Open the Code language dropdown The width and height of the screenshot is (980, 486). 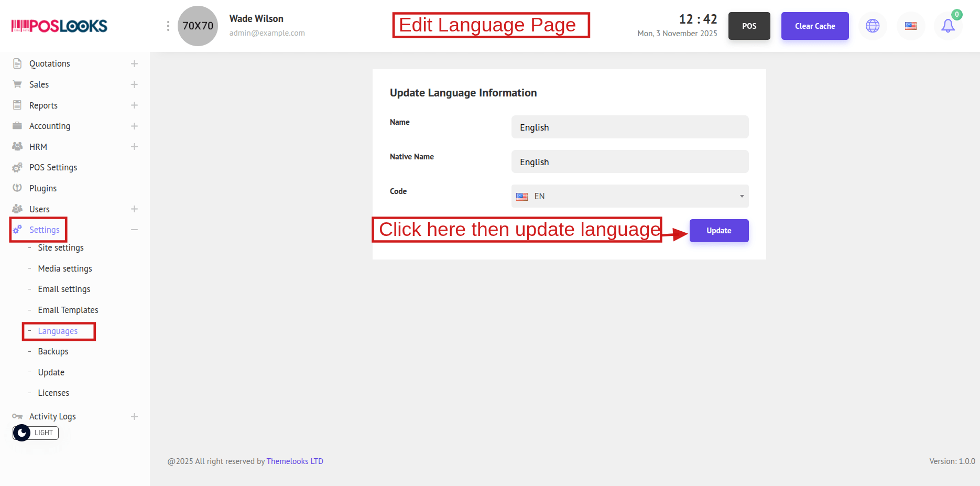(x=629, y=196)
